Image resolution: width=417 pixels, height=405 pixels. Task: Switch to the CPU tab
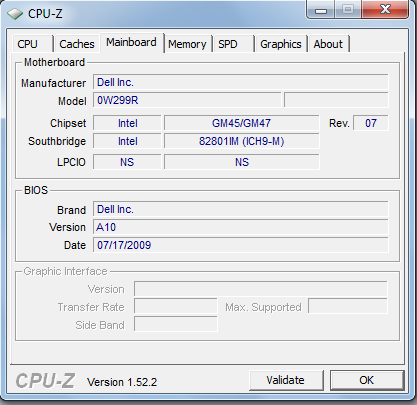tap(32, 44)
